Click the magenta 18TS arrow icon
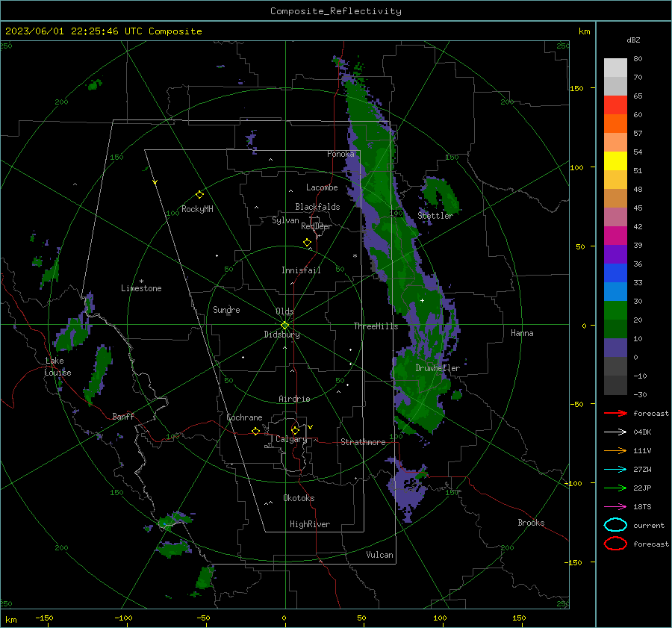 click(x=615, y=507)
